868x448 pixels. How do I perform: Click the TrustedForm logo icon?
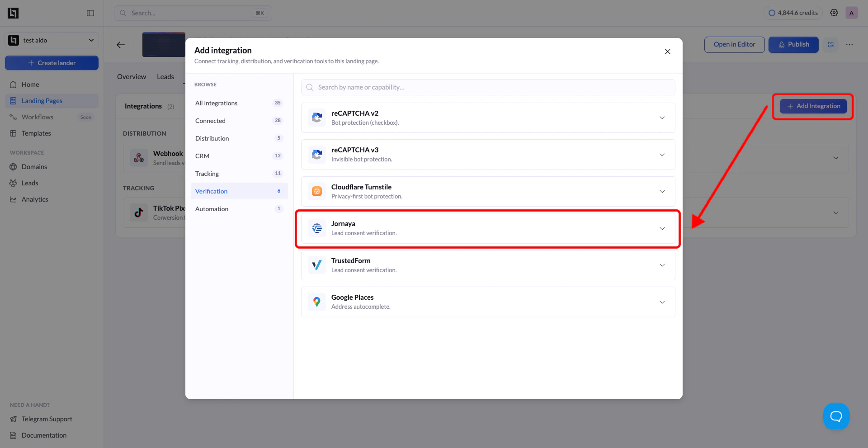[317, 265]
